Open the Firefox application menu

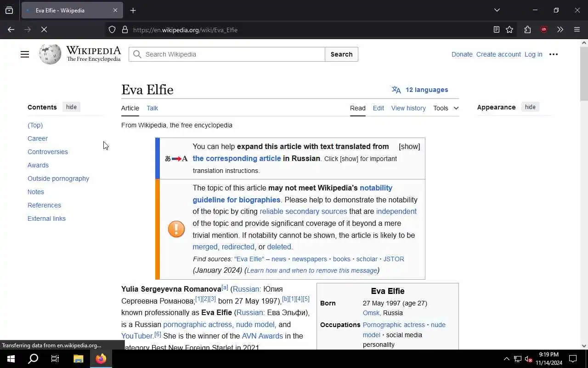coord(577,30)
